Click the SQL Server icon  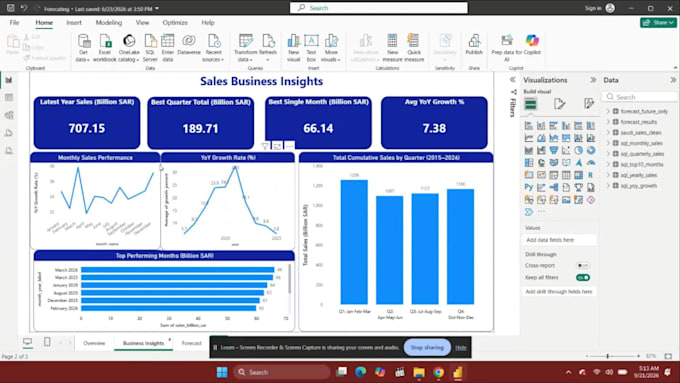(150, 41)
